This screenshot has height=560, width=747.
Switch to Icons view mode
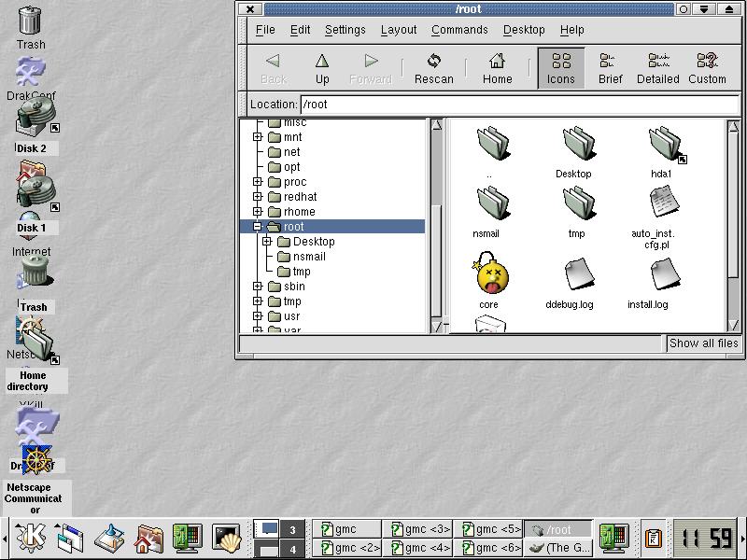(x=561, y=68)
